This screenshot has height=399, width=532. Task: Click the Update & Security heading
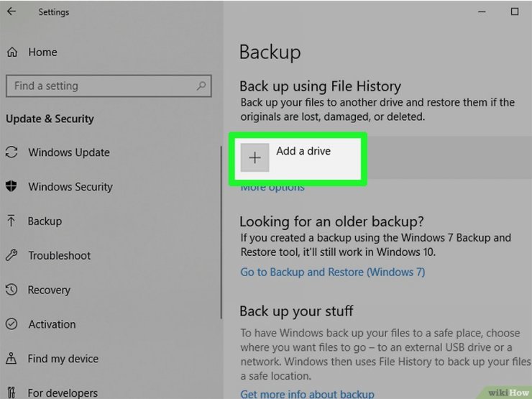point(50,119)
